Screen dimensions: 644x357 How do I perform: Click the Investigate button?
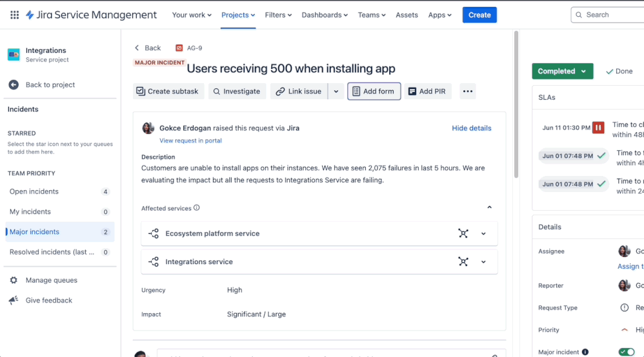tap(237, 91)
